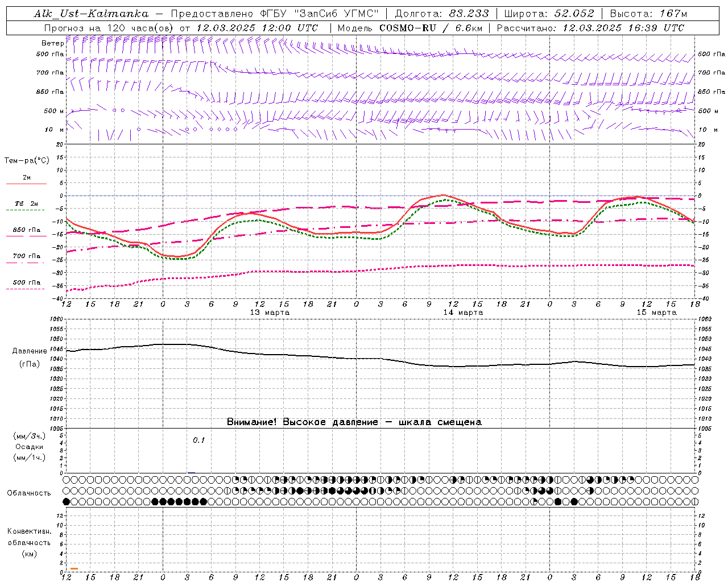728x582 pixels.
Task: Click the Долгота: 83.233 value
Action: (x=441, y=14)
